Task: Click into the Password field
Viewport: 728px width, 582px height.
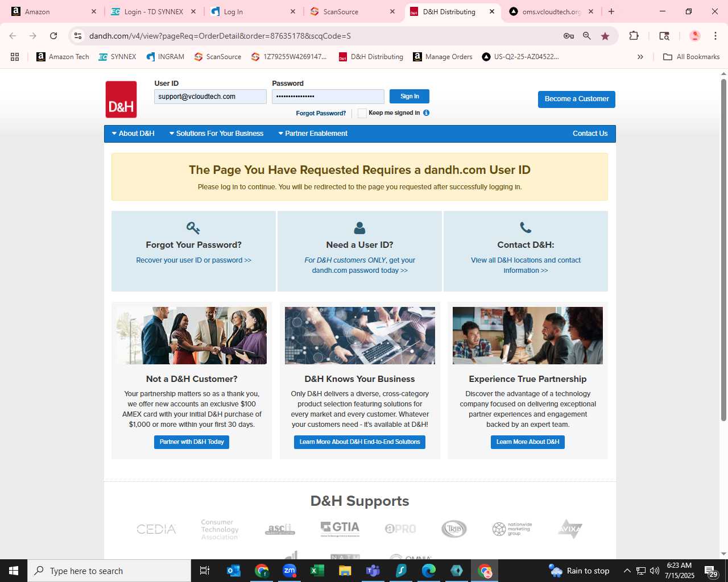Action: (x=328, y=97)
